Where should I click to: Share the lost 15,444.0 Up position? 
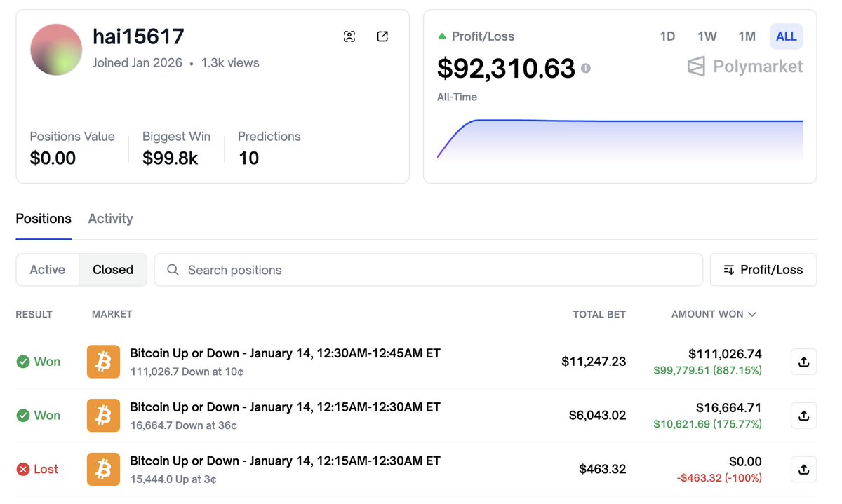point(803,469)
